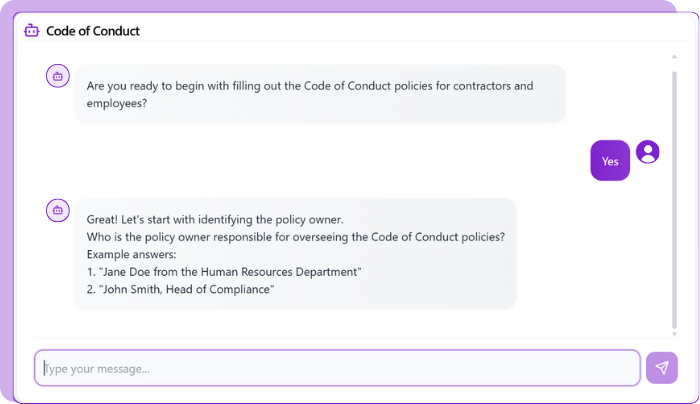Click the chat vertical scrollbar thumb
Image resolution: width=700 pixels, height=404 pixels.
[x=674, y=200]
